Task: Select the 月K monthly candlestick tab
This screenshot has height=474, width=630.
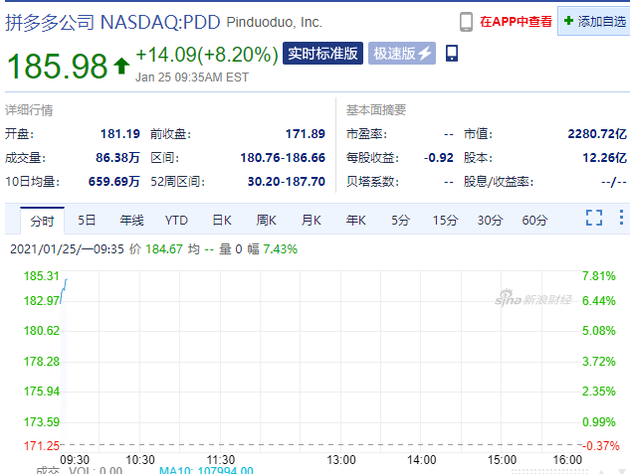Action: tap(311, 220)
